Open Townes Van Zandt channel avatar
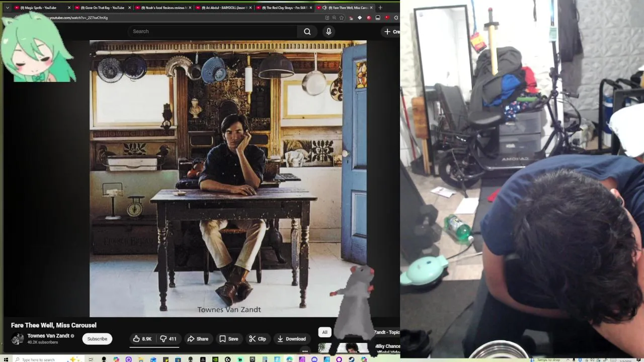 tap(18, 339)
